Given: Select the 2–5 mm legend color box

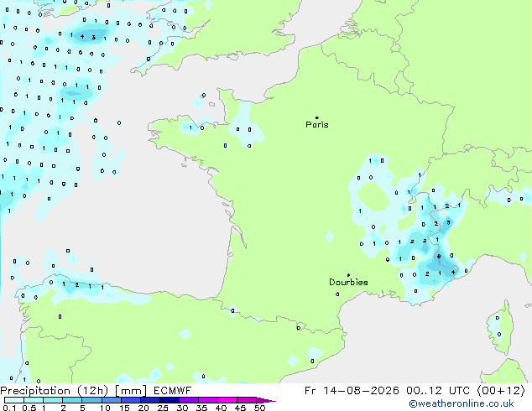Looking at the screenshot, I should [x=72, y=400].
